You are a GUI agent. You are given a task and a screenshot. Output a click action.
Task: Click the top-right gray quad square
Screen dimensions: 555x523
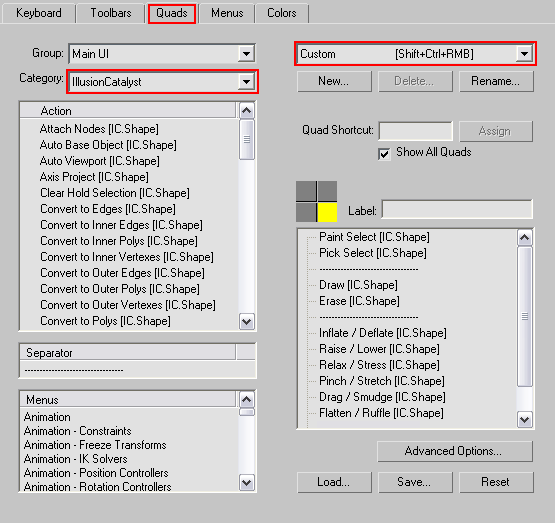coord(327,191)
